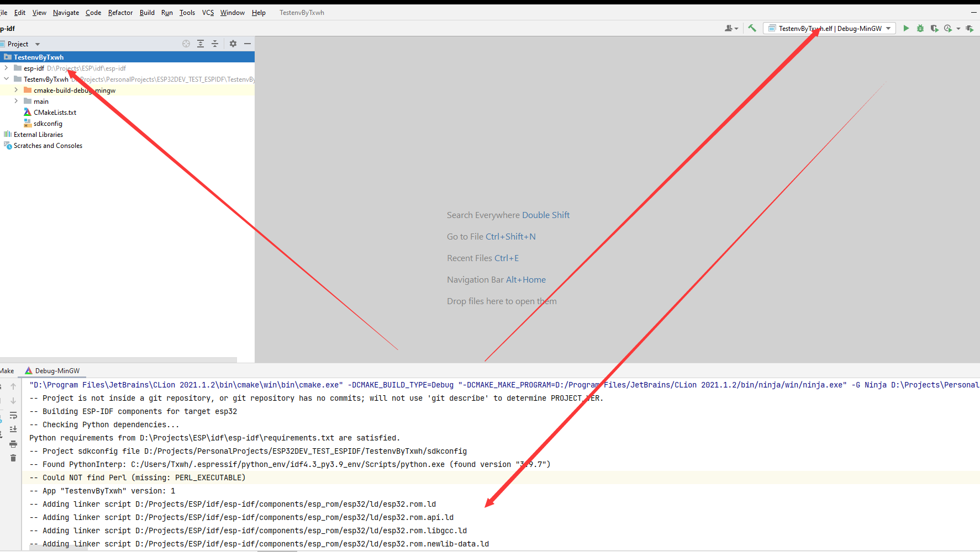Expand the cmake-build-debug-mingw folder
Viewport: 980px width, 552px height.
pos(16,90)
